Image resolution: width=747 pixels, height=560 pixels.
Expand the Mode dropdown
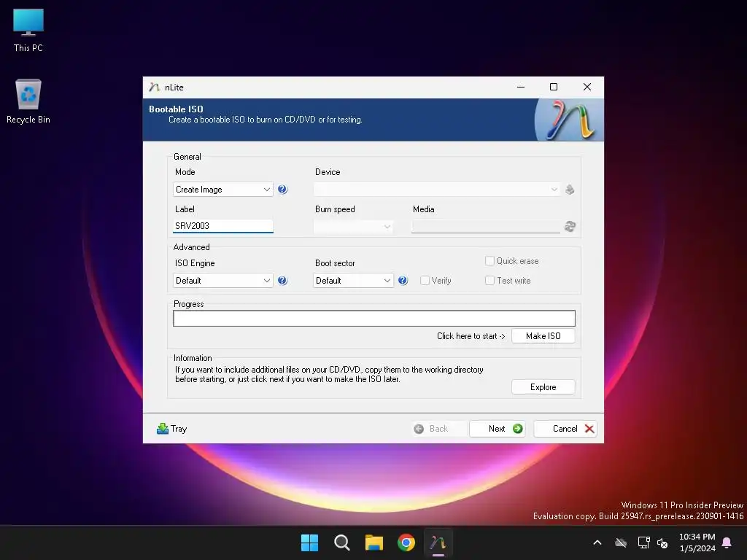click(x=222, y=190)
